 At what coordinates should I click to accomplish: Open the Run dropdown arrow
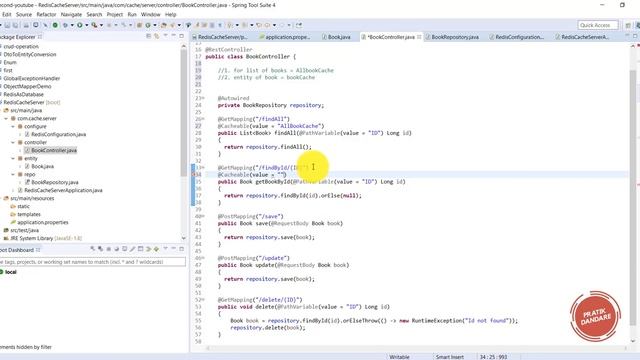click(87, 25)
